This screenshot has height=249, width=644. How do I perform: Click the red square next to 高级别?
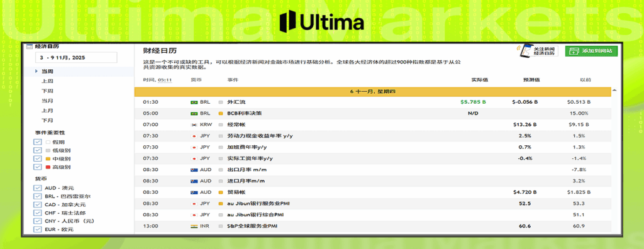pos(47,167)
